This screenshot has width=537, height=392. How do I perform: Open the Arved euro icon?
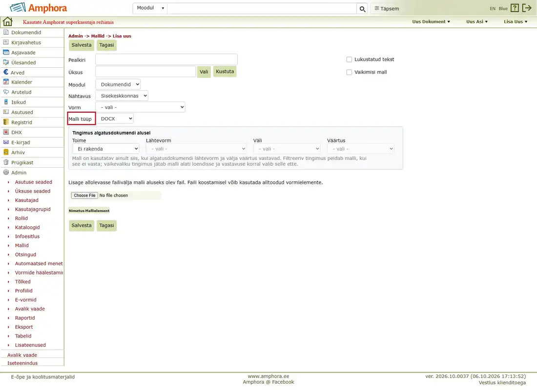[x=6, y=72]
